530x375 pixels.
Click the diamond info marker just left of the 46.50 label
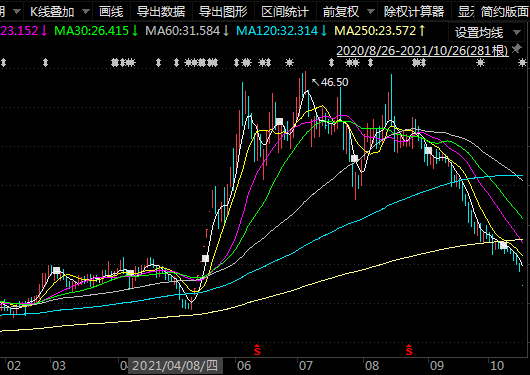coord(332,63)
